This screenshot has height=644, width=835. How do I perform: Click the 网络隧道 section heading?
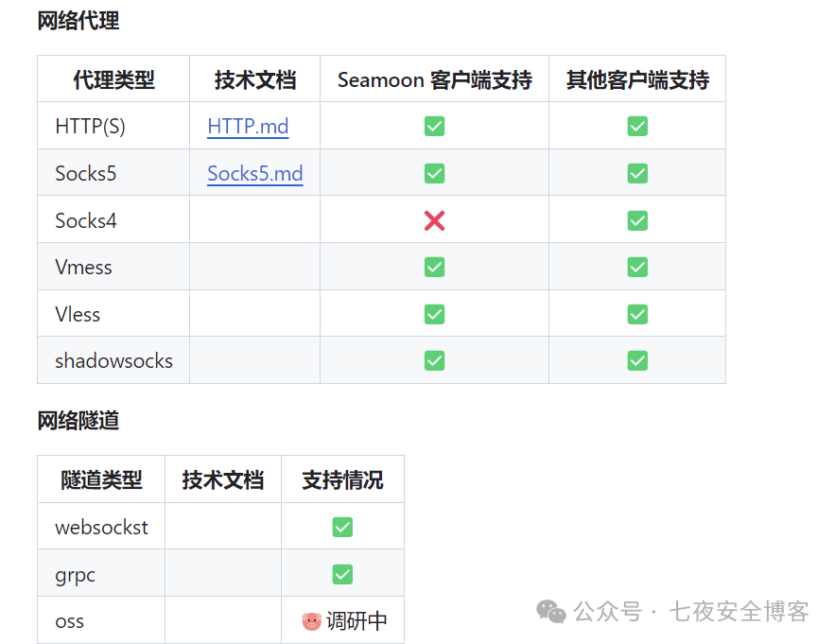click(78, 420)
